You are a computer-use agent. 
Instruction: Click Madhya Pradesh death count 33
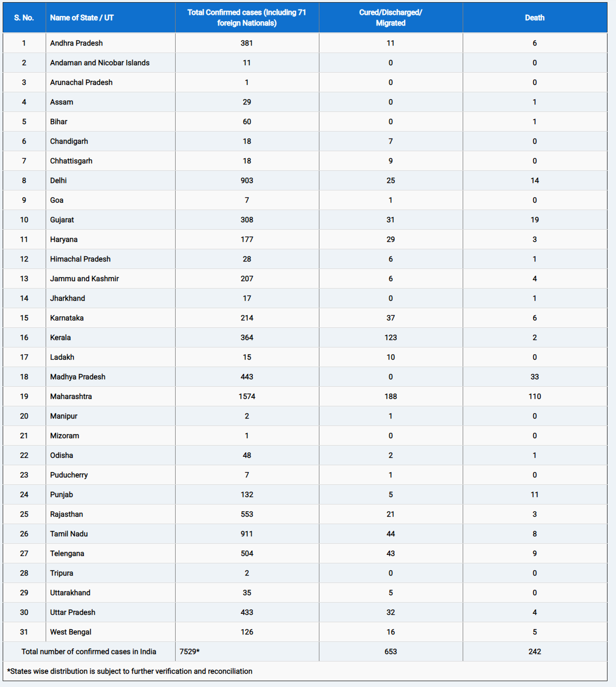(535, 377)
